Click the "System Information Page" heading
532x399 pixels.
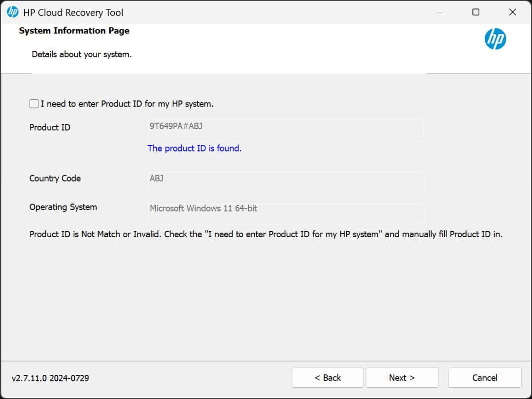click(x=74, y=31)
